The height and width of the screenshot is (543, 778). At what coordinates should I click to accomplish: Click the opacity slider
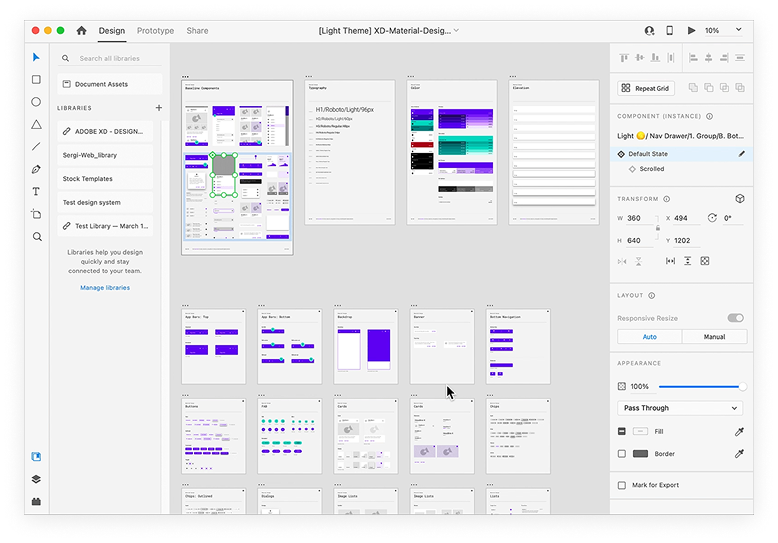tap(700, 386)
